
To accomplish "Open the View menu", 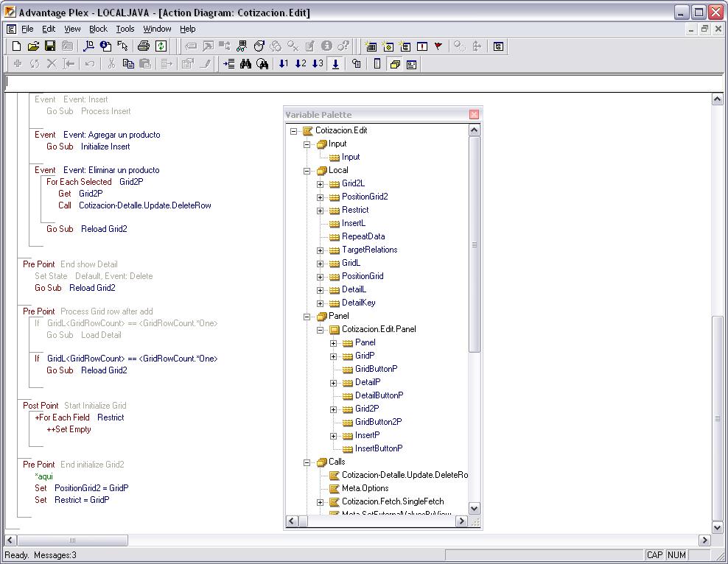I will [72, 29].
